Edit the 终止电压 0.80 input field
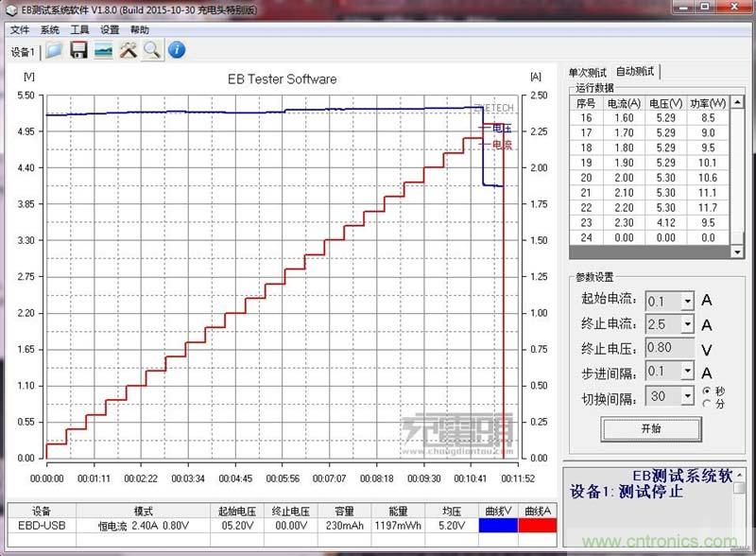This screenshot has height=556, width=756. [x=661, y=347]
